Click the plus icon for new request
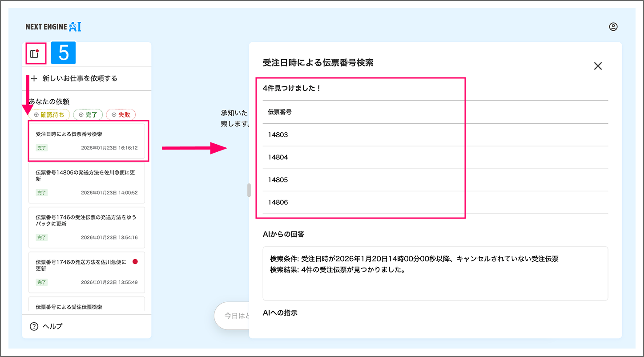Image resolution: width=644 pixels, height=357 pixels. (34, 78)
